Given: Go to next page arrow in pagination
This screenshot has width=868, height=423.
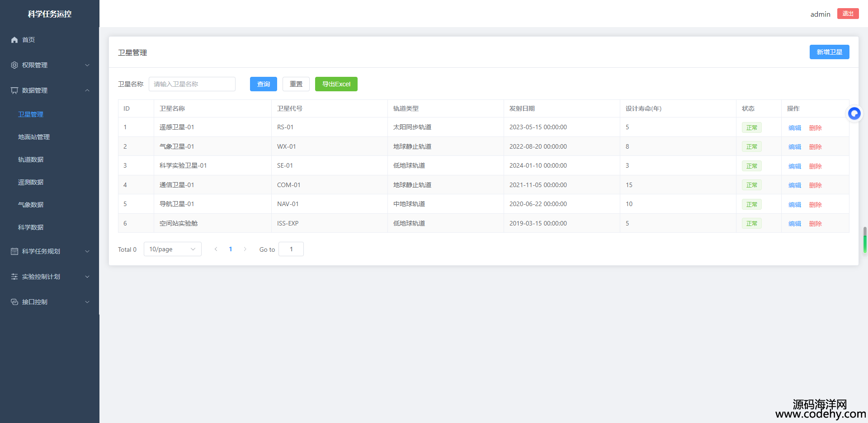Looking at the screenshot, I should (245, 249).
